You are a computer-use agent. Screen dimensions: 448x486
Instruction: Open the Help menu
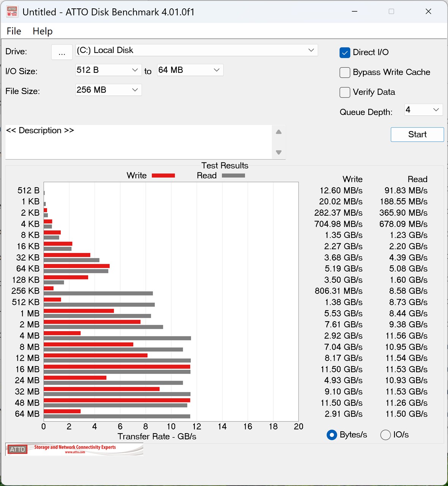point(43,31)
